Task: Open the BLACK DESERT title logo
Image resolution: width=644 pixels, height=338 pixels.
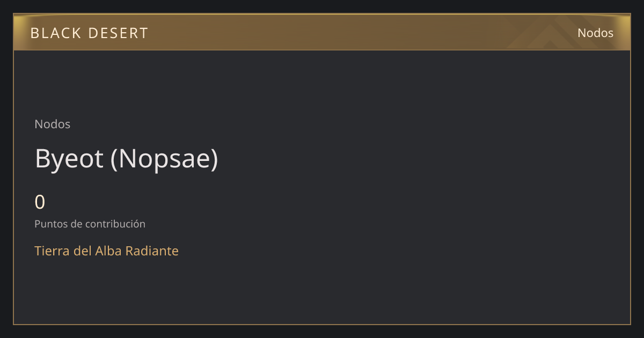Action: pyautogui.click(x=89, y=33)
